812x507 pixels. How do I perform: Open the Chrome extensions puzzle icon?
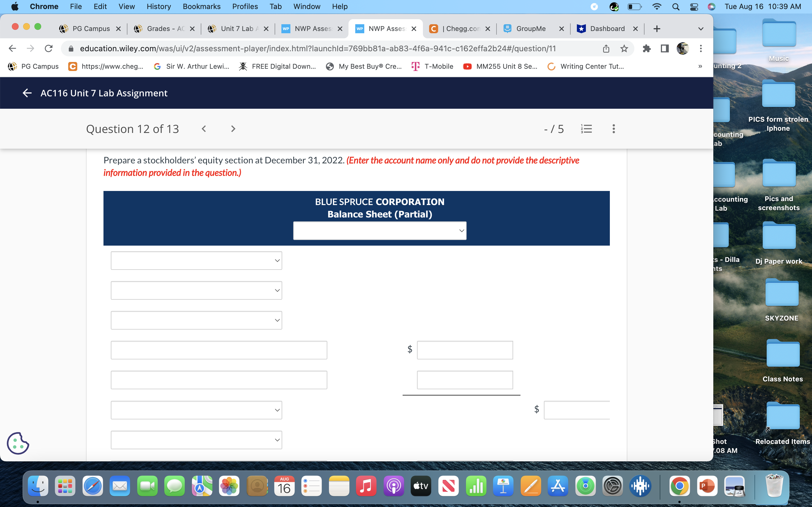[x=646, y=48]
